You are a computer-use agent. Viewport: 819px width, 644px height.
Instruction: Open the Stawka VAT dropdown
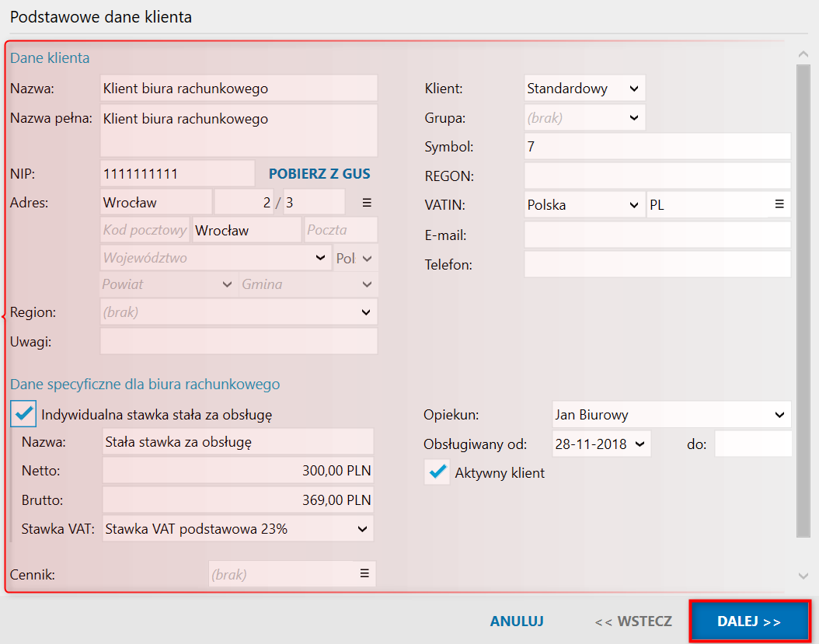click(362, 529)
